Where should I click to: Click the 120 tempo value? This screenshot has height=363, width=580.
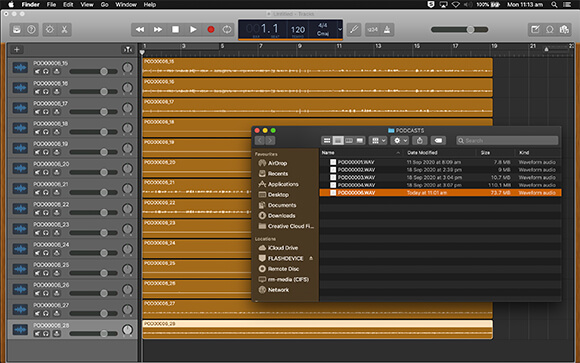point(298,30)
